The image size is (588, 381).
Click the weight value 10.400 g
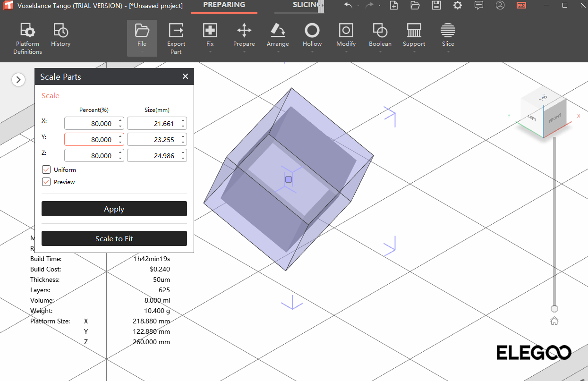pyautogui.click(x=157, y=311)
